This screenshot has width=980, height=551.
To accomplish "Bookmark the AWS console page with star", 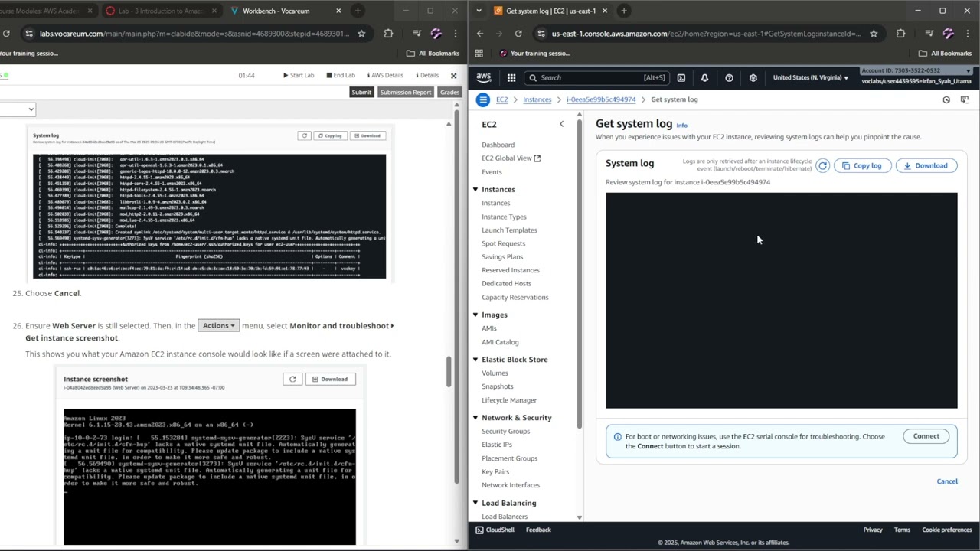I will point(874,34).
